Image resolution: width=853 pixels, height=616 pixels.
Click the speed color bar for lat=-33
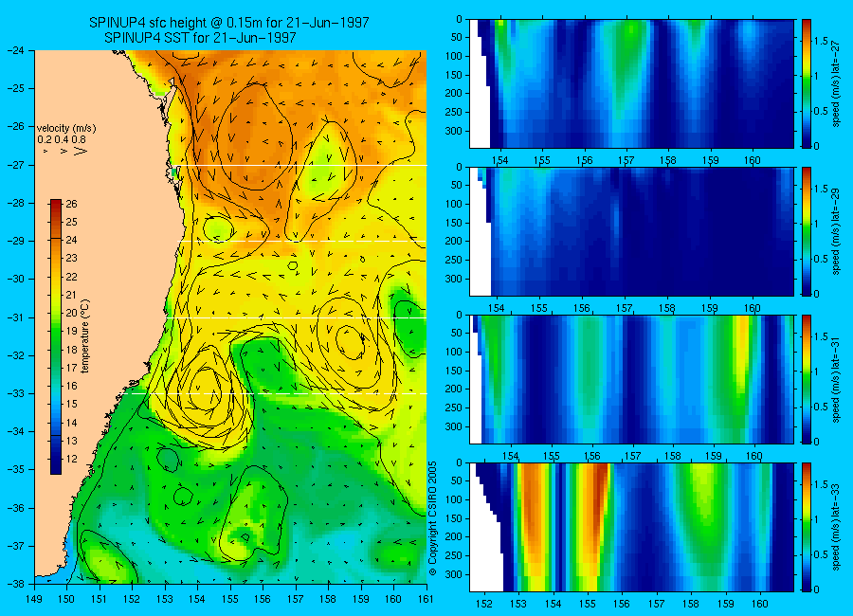pyautogui.click(x=806, y=527)
